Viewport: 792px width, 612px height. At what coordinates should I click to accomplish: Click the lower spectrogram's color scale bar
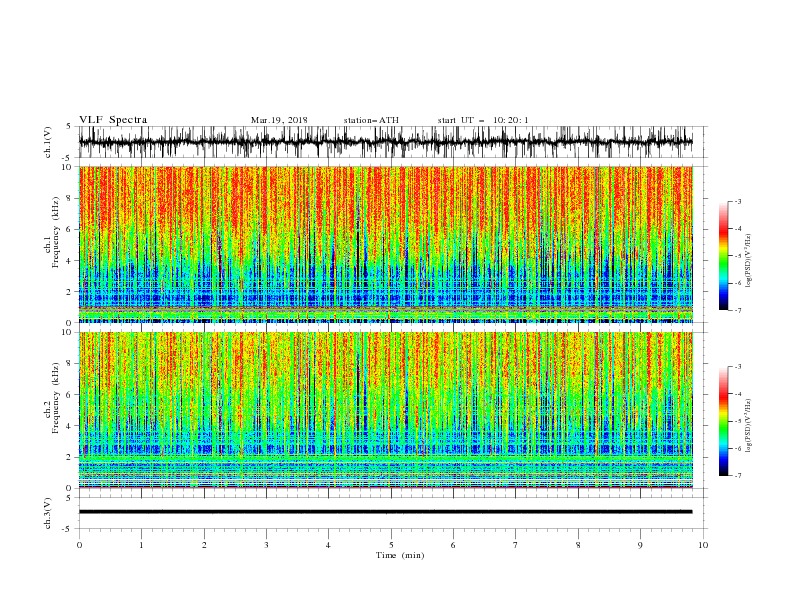[724, 421]
